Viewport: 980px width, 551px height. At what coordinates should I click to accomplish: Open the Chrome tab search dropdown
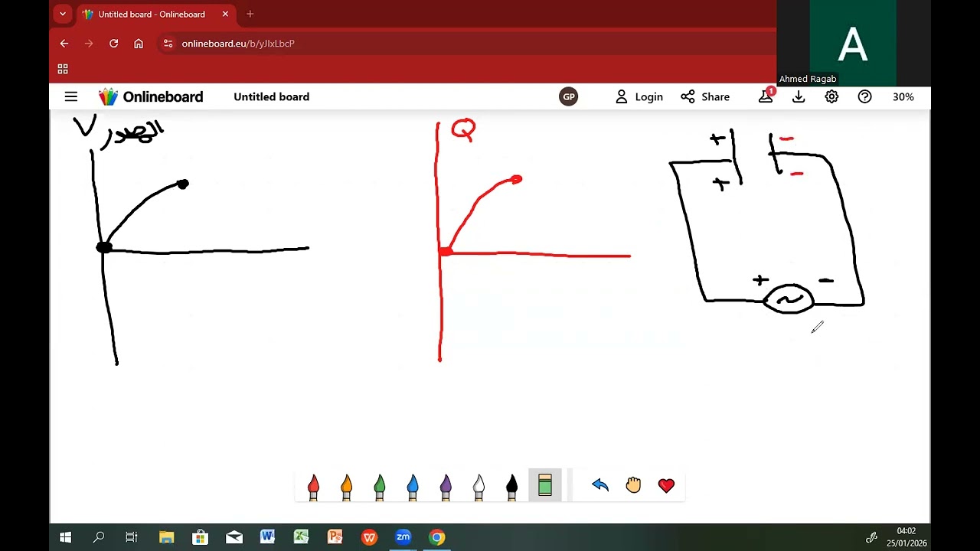coord(63,14)
